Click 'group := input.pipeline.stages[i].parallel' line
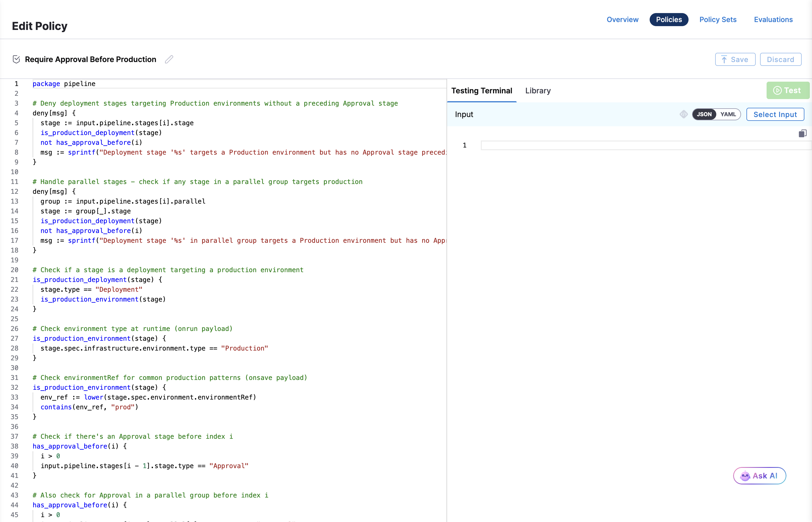The image size is (812, 522). click(123, 201)
